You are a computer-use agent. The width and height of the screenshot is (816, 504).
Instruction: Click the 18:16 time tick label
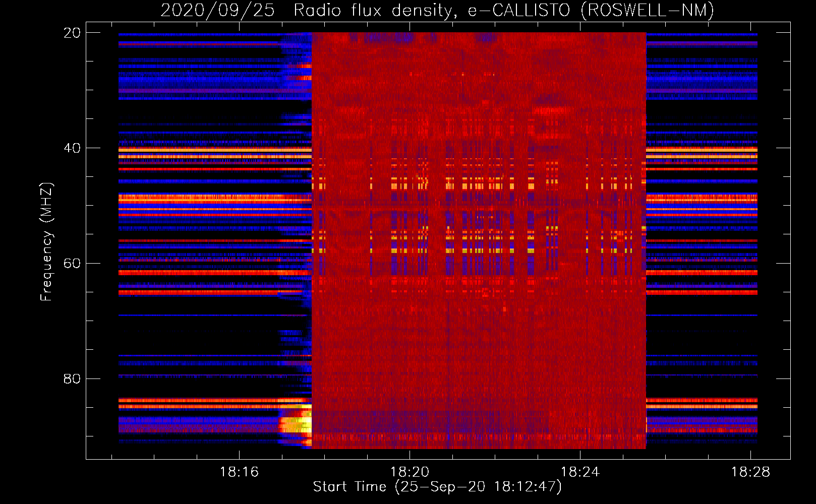239,472
